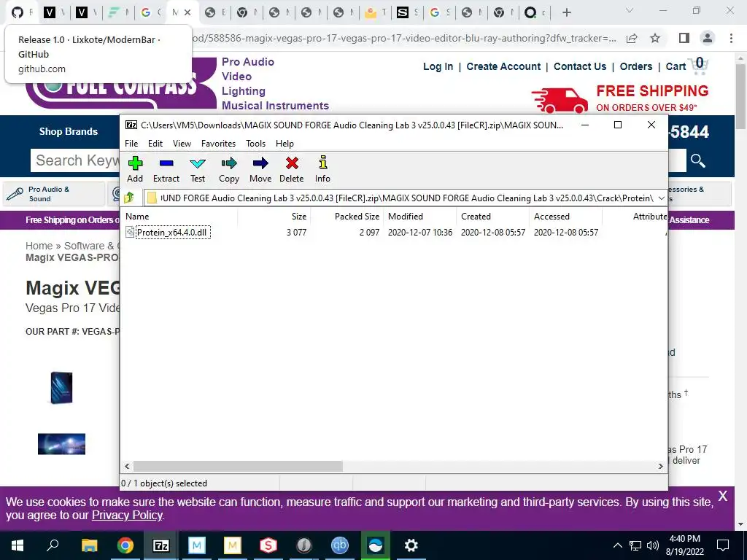Click the red Delete icon
The image size is (747, 560).
pos(292,169)
